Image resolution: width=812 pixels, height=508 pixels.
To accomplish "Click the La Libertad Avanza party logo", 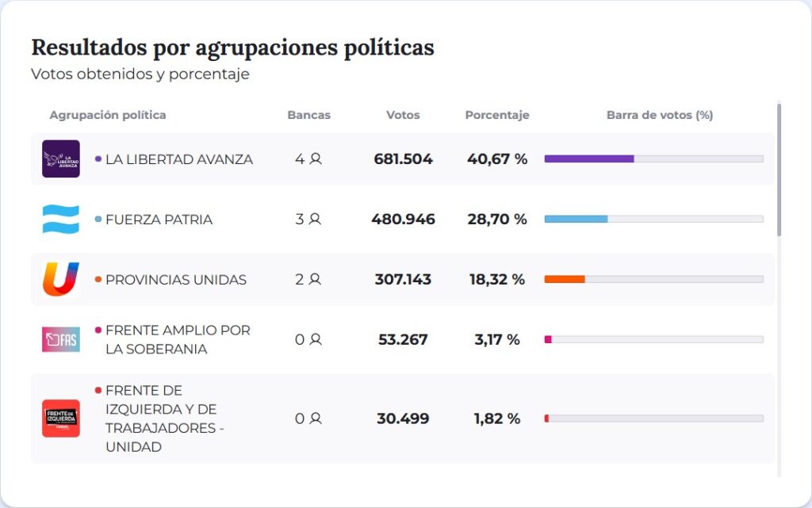I will [61, 159].
